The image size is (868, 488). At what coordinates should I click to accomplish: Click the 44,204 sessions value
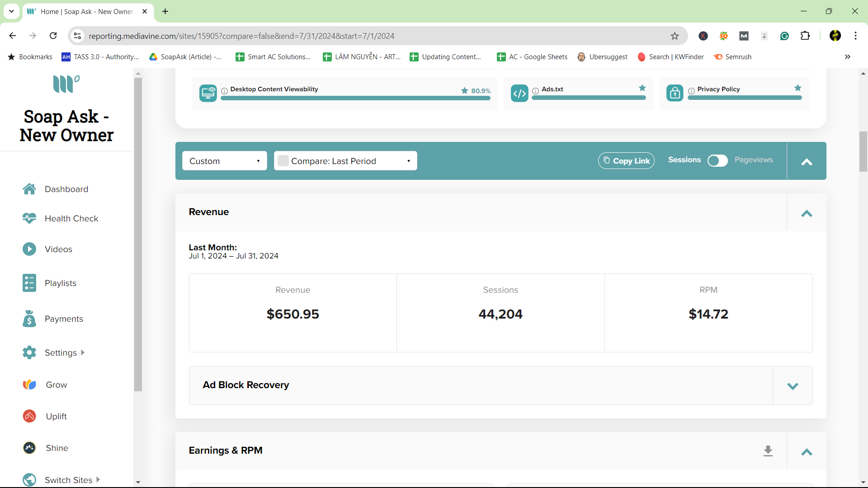pyautogui.click(x=500, y=314)
